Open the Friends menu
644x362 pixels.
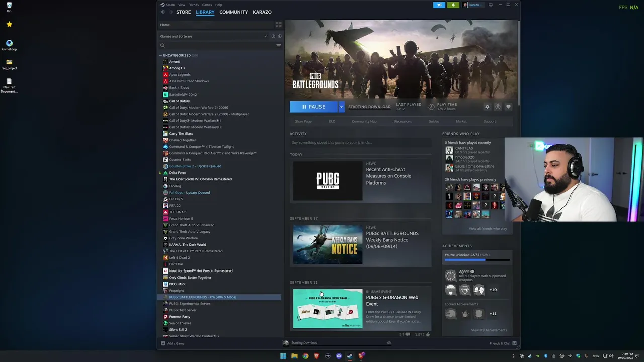point(193,5)
